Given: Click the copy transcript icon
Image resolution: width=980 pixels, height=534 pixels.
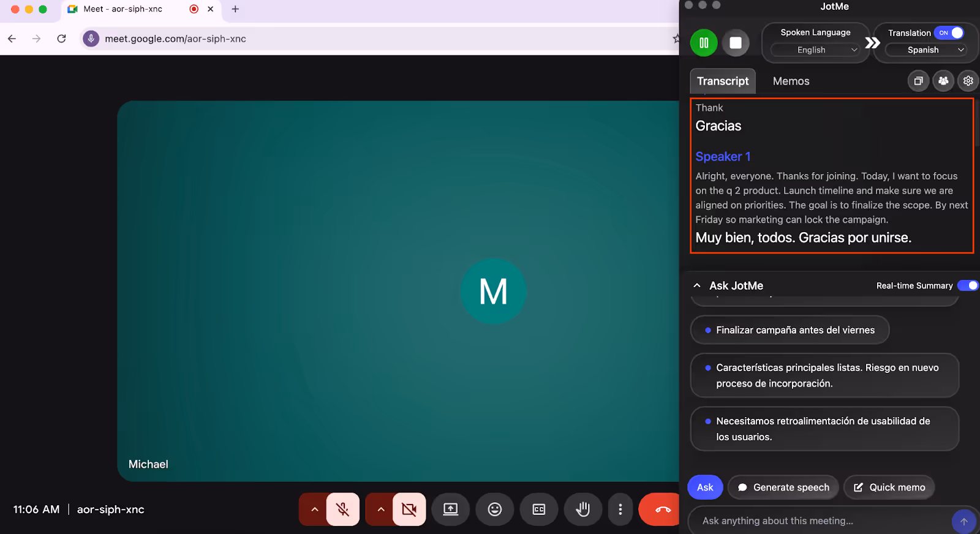Looking at the screenshot, I should coord(918,81).
